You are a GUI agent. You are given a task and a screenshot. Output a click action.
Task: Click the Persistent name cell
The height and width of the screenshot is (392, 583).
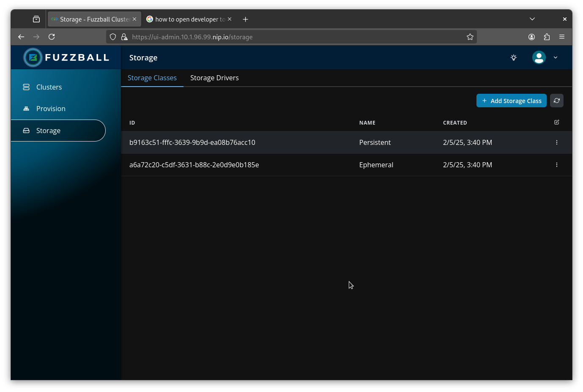coord(375,142)
